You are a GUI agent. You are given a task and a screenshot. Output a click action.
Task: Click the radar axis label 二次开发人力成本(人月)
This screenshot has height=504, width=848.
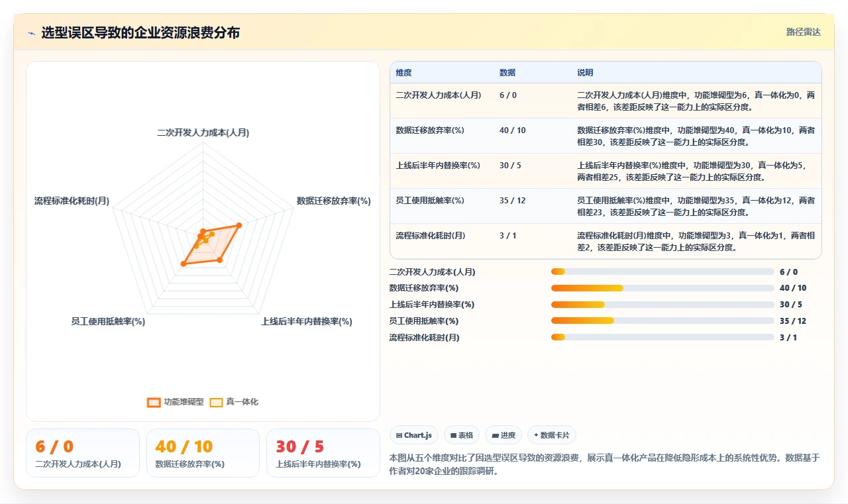pyautogui.click(x=203, y=133)
